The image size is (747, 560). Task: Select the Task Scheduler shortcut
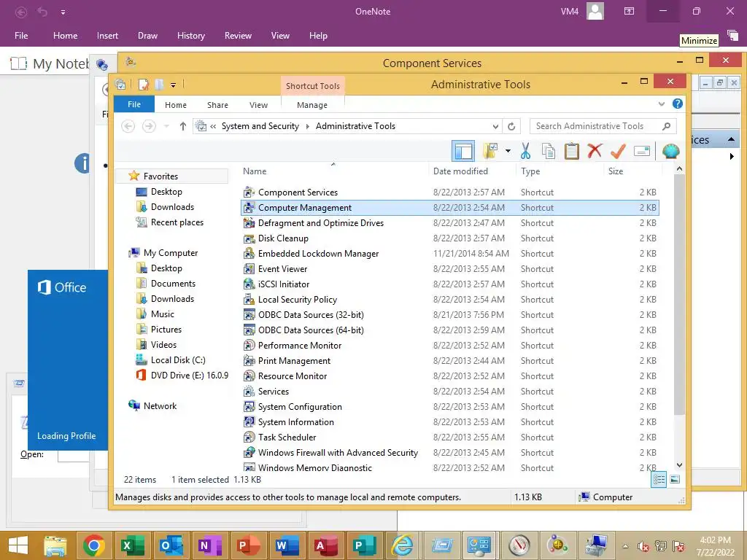450,437
